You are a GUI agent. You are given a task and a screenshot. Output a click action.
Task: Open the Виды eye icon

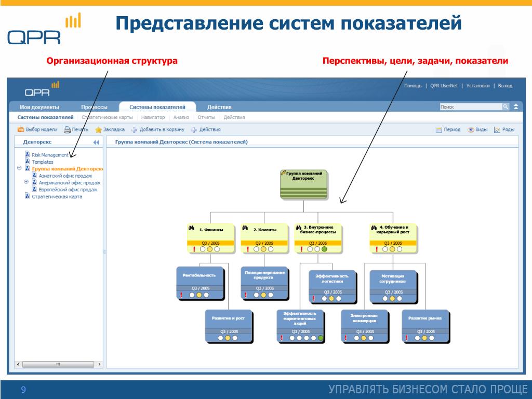tap(471, 129)
